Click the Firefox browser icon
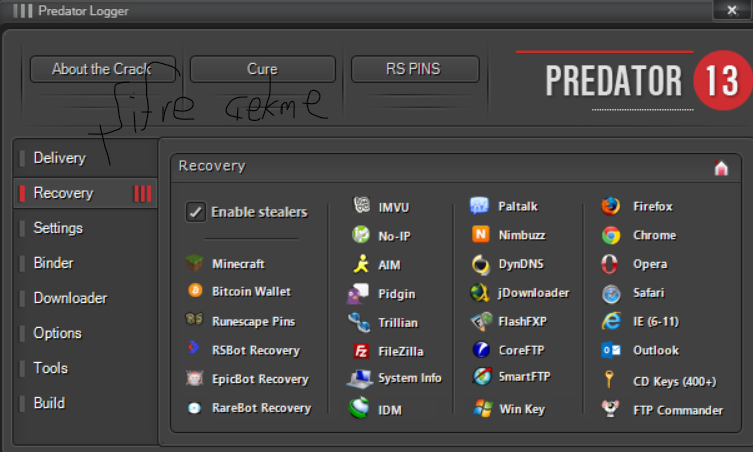The height and width of the screenshot is (452, 753). point(610,206)
